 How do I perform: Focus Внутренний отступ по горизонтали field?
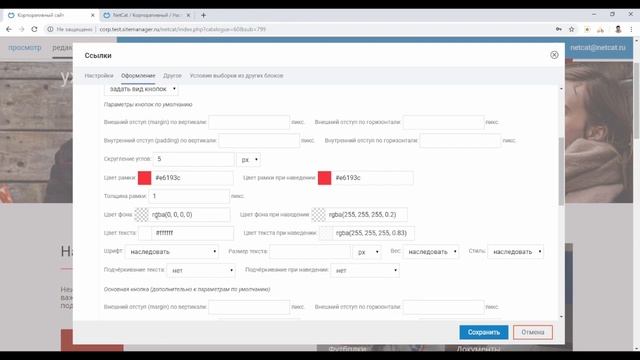[x=460, y=140]
